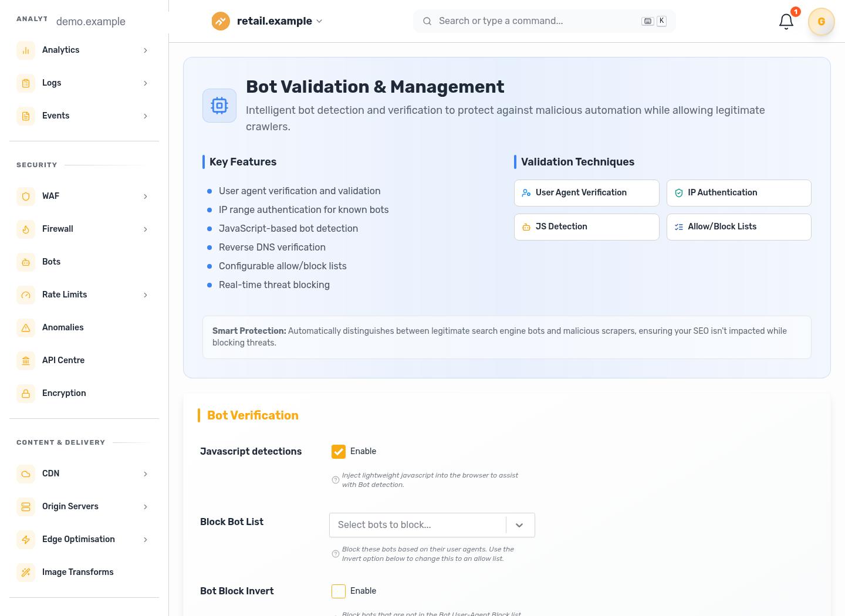This screenshot has height=616, width=845.
Task: Disable the Javascript detections checkbox
Action: [339, 452]
